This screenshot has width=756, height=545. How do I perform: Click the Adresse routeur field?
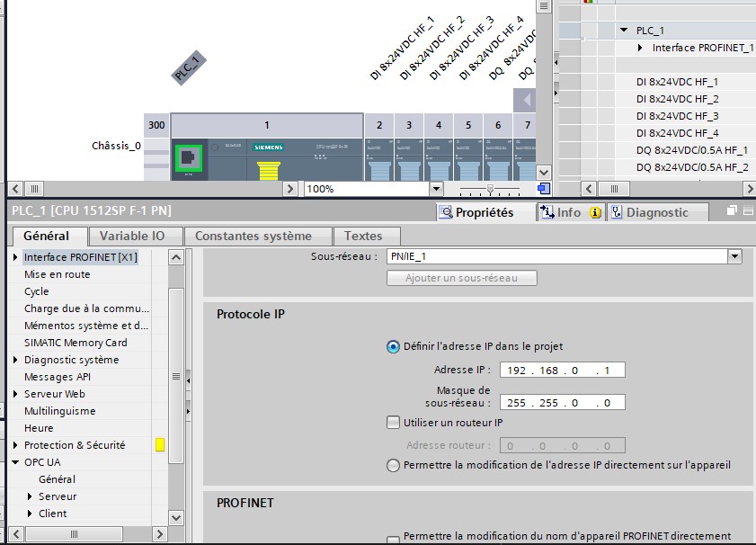pos(562,446)
